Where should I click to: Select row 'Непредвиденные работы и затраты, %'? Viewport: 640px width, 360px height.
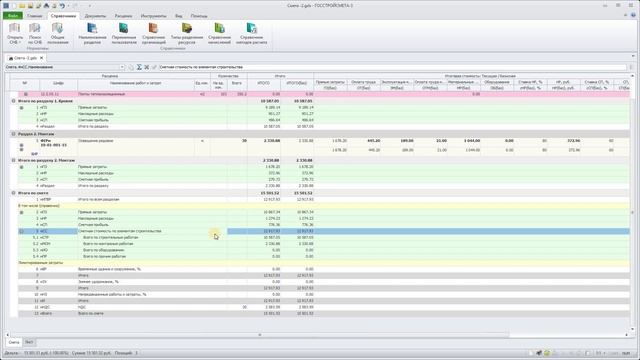pyautogui.click(x=323, y=294)
